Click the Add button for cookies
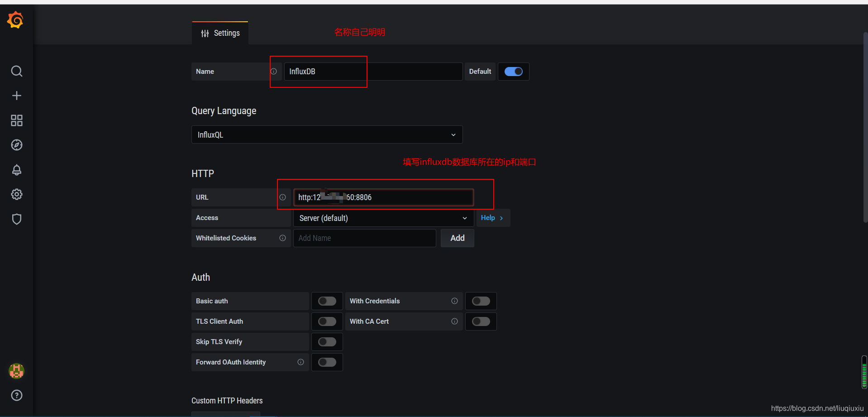 458,238
